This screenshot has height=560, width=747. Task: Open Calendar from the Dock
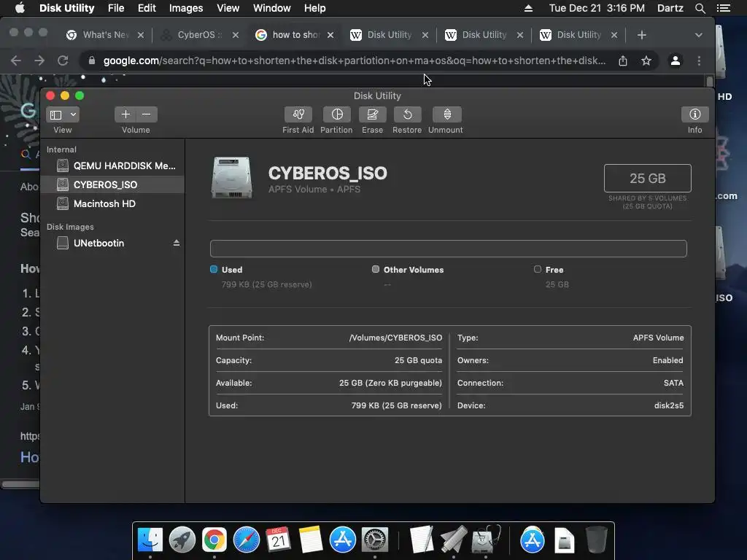point(278,540)
